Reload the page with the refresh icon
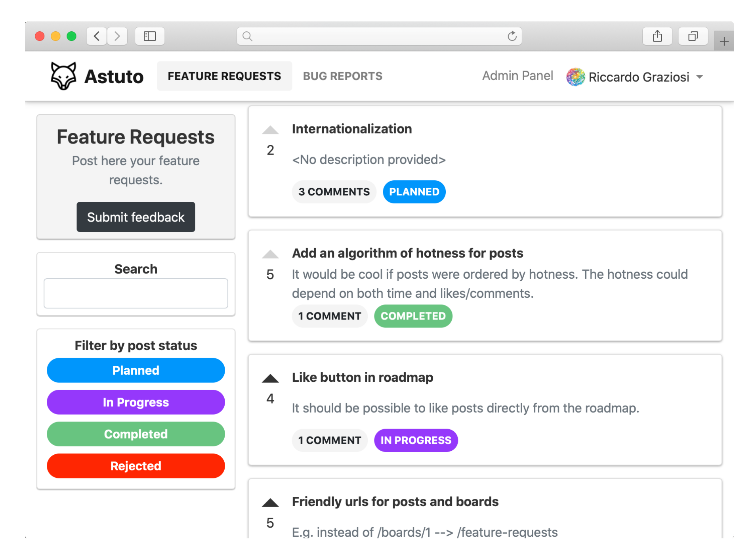Image resolution: width=756 pixels, height=555 pixels. [512, 36]
